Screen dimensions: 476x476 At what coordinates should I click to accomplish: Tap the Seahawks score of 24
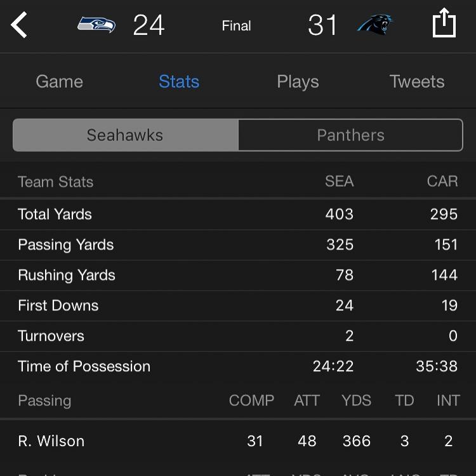(149, 25)
